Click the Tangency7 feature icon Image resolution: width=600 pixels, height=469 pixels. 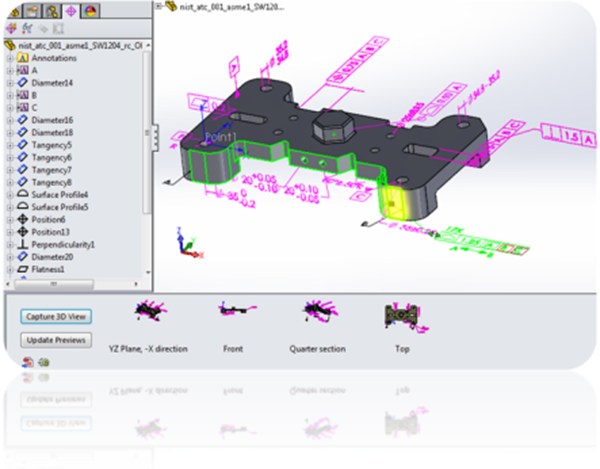point(23,169)
